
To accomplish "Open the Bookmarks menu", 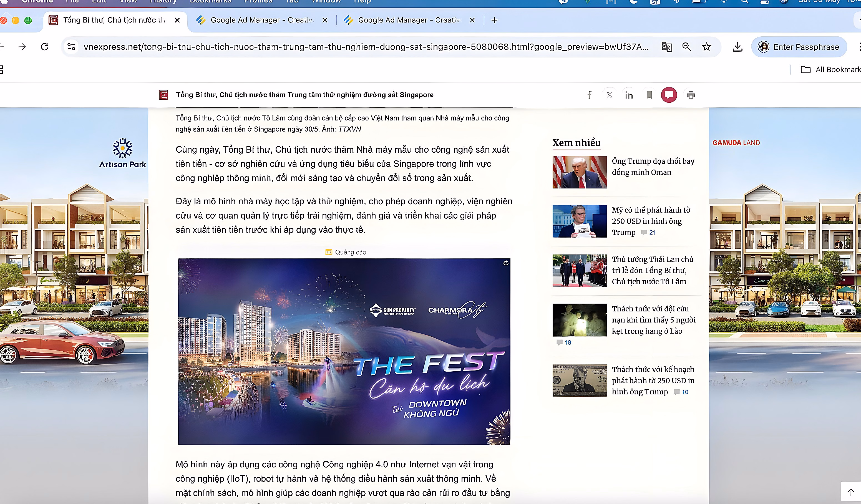I will pyautogui.click(x=210, y=2).
